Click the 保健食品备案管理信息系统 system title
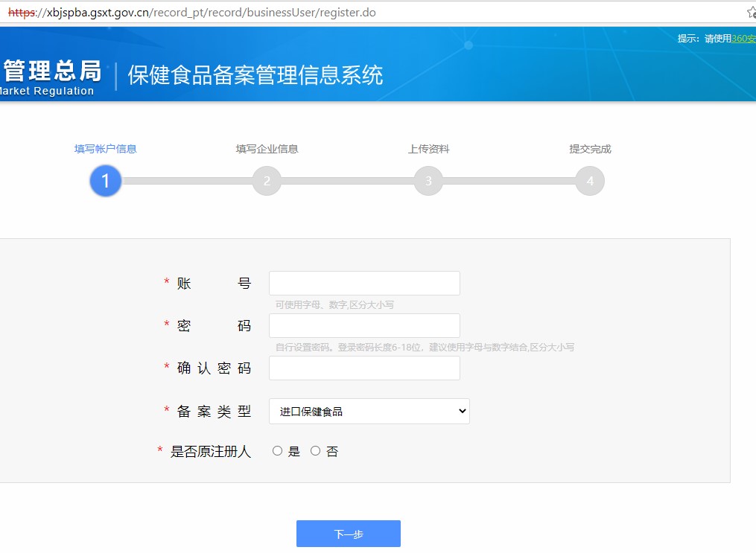 pyautogui.click(x=253, y=74)
